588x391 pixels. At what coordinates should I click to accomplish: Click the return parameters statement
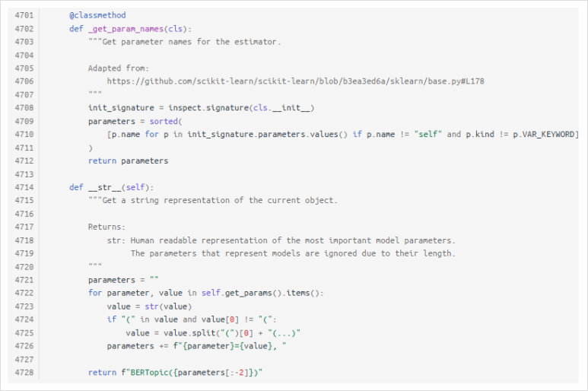pos(129,161)
